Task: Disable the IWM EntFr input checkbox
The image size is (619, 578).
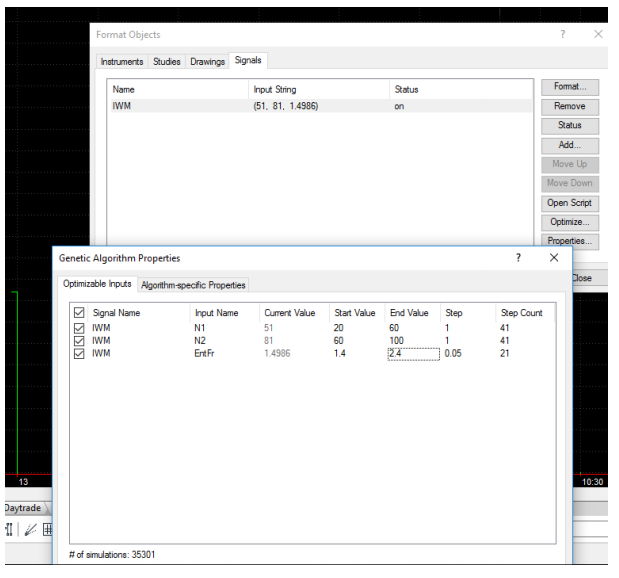Action: click(79, 353)
